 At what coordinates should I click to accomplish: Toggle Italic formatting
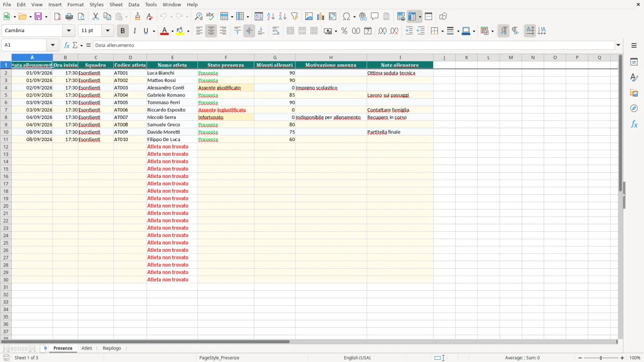[135, 31]
